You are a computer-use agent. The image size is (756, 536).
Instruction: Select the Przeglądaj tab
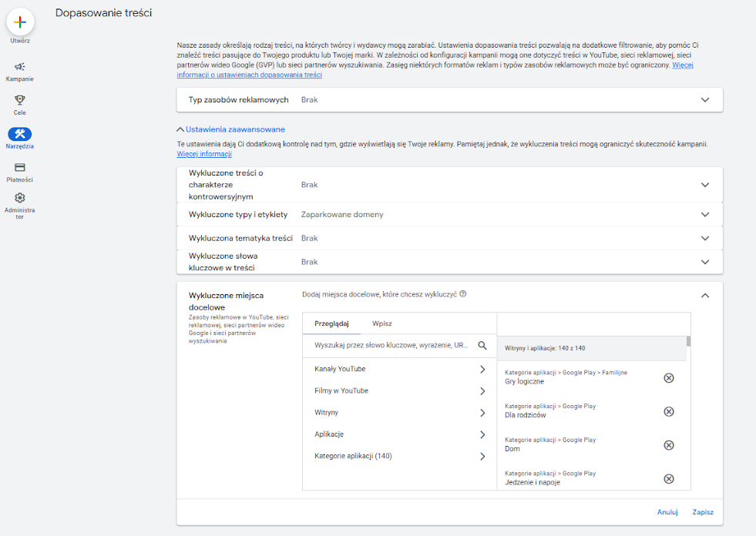331,323
